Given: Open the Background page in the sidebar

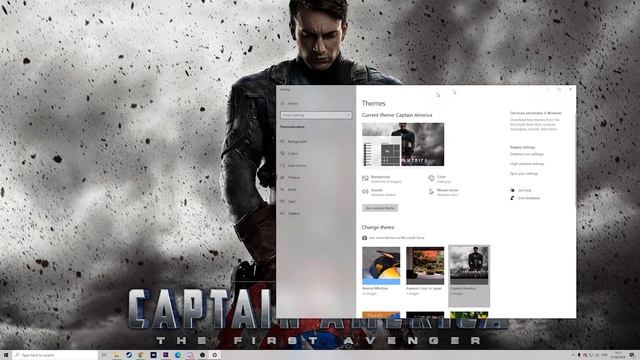Looking at the screenshot, I should (294, 142).
